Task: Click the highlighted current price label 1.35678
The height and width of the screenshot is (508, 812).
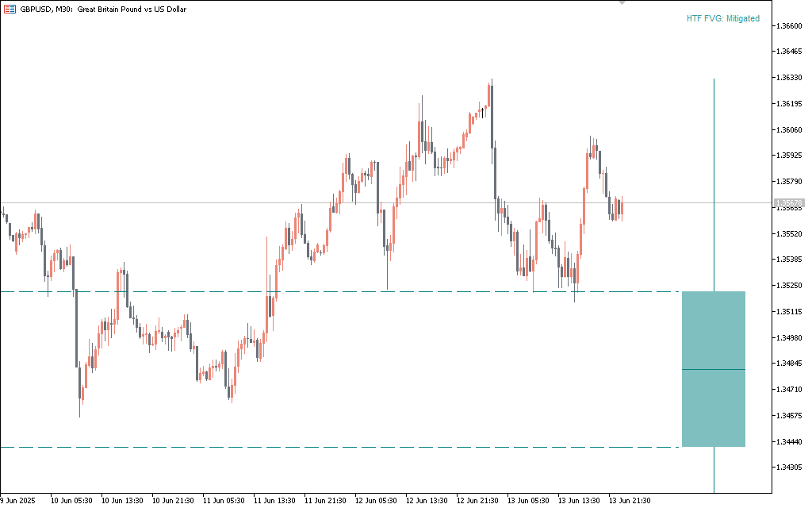Action: click(x=789, y=203)
